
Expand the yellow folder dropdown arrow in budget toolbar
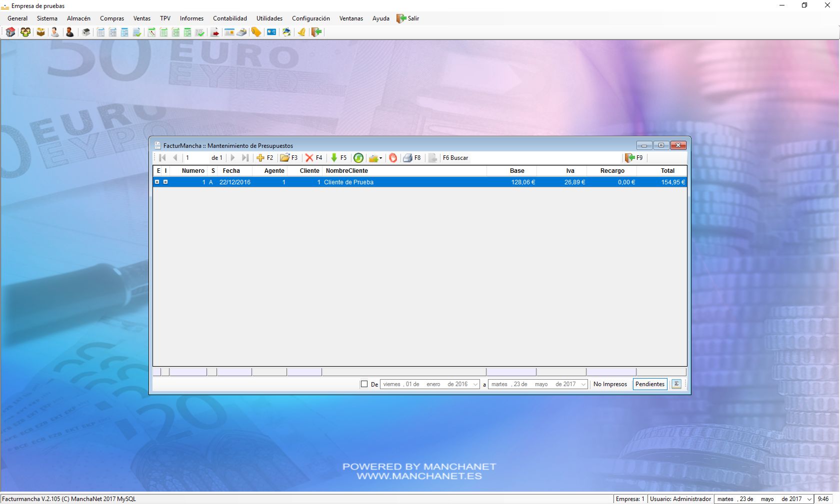381,158
